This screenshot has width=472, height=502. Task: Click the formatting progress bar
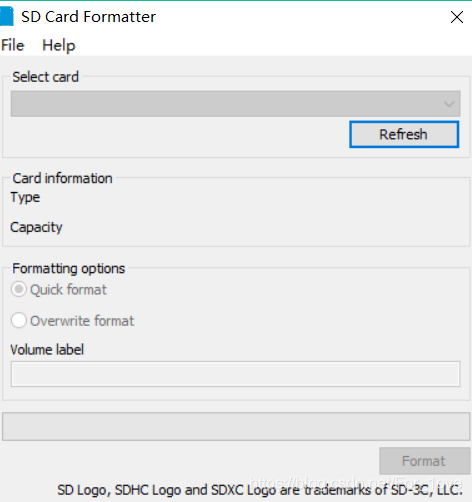tap(236, 426)
